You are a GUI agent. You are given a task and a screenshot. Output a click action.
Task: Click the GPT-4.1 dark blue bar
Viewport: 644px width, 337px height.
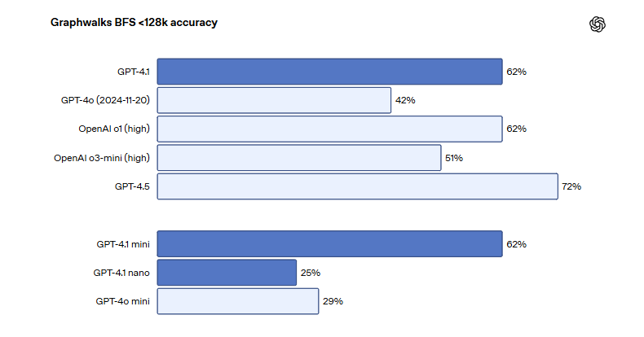(330, 72)
